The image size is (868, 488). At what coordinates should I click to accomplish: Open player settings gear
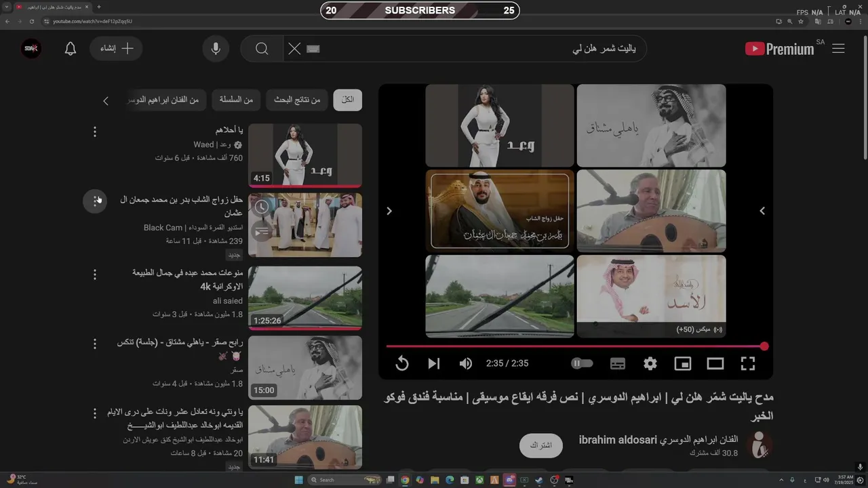(x=650, y=364)
